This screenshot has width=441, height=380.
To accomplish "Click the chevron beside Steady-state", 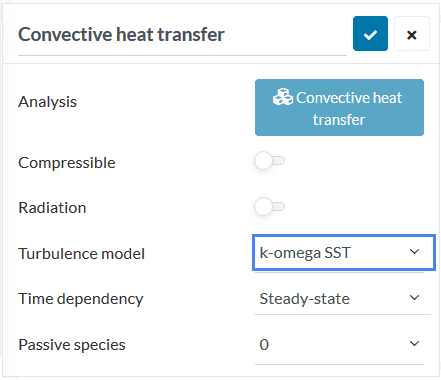I will [x=414, y=297].
